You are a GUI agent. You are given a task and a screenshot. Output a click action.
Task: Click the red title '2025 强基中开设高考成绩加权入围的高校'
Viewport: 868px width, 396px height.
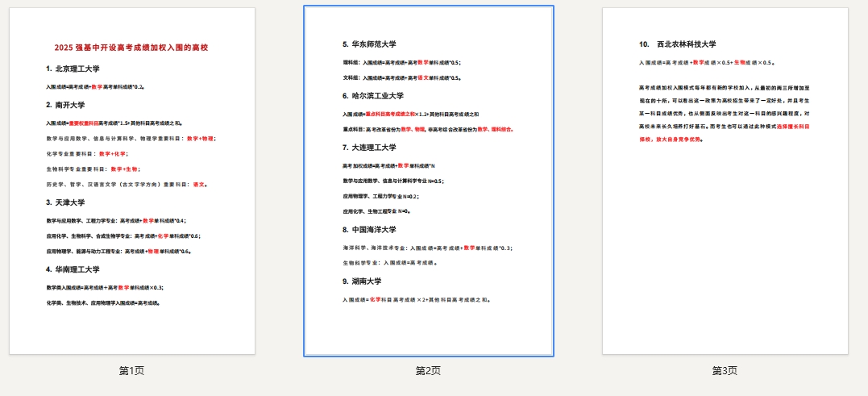(x=131, y=48)
